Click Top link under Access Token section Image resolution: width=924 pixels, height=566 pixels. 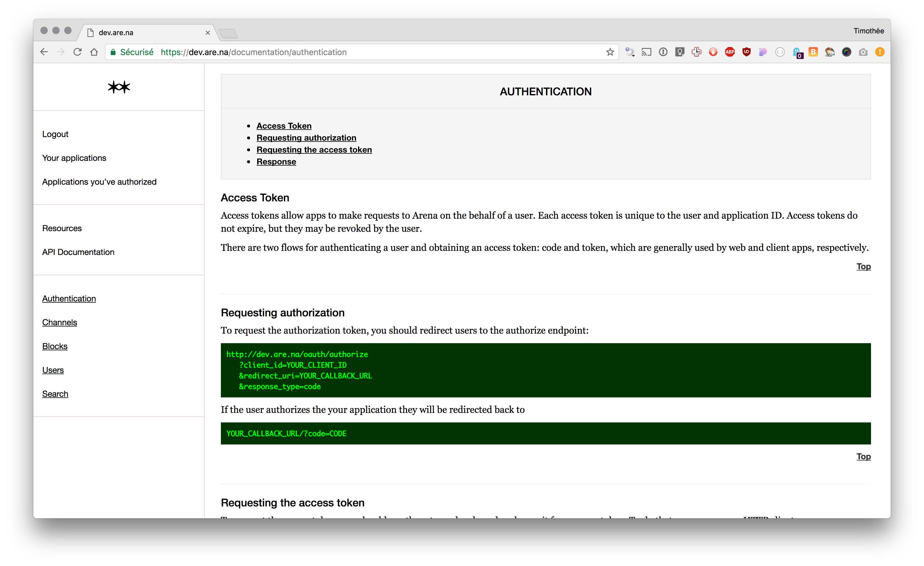pos(863,266)
